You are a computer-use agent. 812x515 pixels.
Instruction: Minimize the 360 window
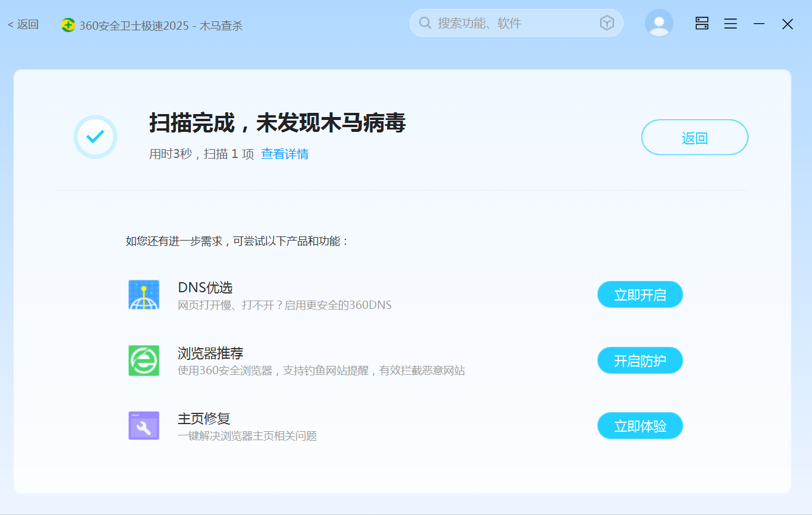point(759,24)
